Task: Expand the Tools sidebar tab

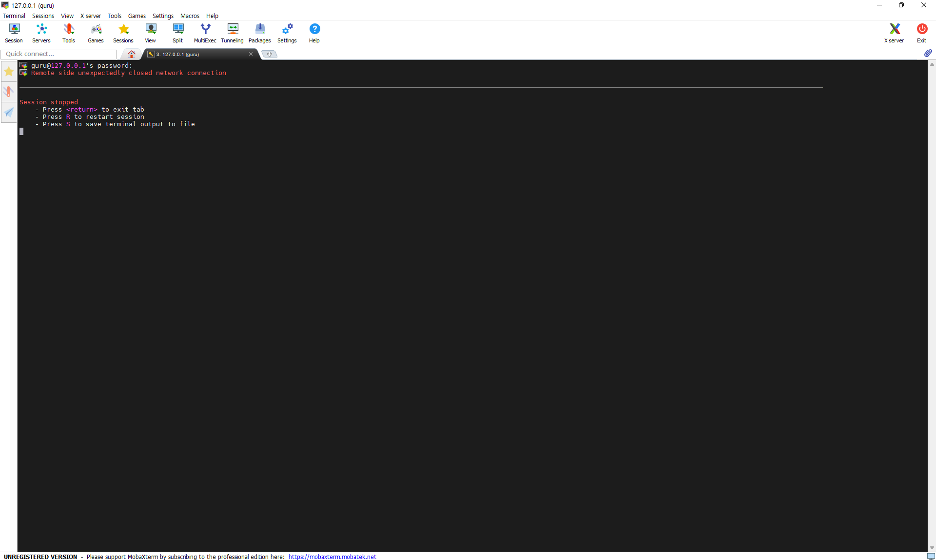Action: coord(9,92)
